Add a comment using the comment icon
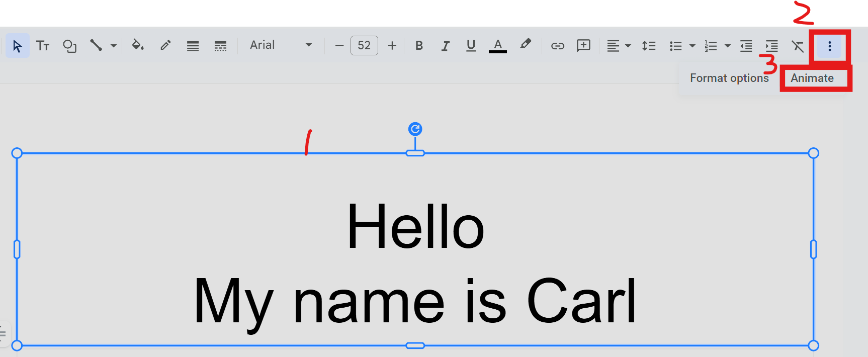 click(x=583, y=46)
